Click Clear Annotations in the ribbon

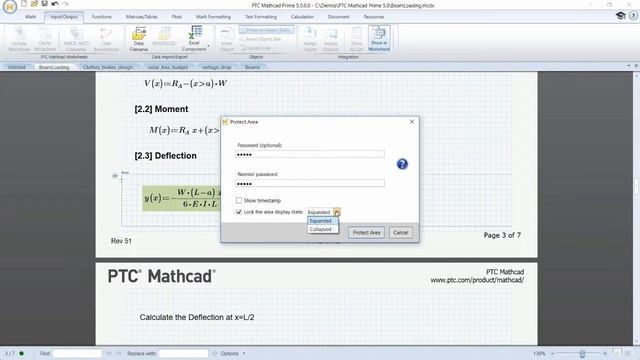pos(106,39)
